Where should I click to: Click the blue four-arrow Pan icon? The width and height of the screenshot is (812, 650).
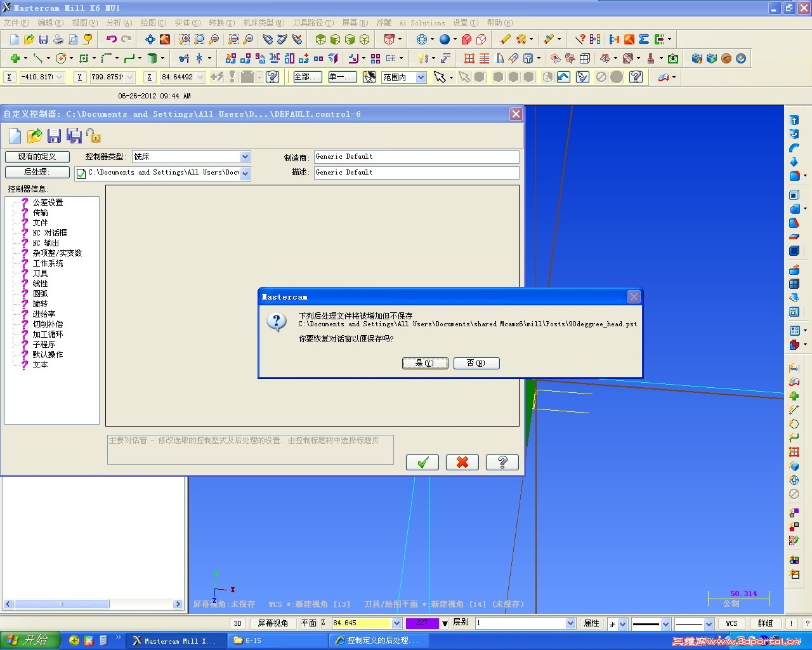tap(150, 39)
